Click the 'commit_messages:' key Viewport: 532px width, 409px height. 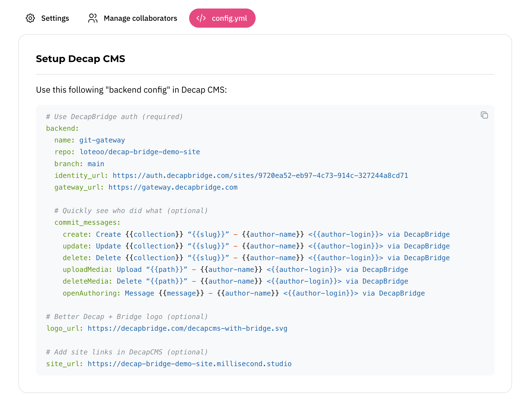[88, 222]
